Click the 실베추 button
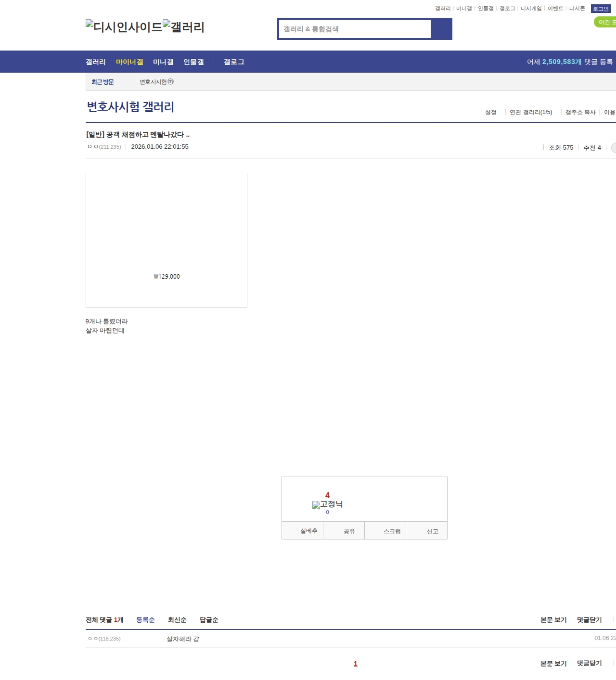The width and height of the screenshot is (616, 680). tap(302, 530)
